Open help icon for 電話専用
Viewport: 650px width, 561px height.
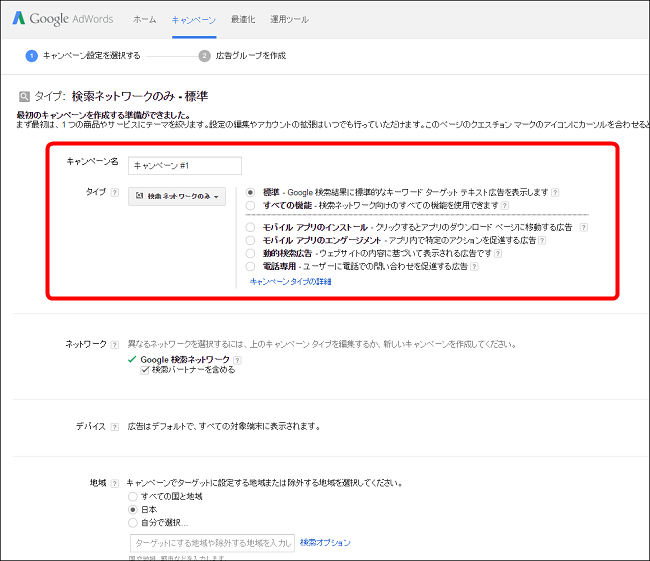pos(474,266)
